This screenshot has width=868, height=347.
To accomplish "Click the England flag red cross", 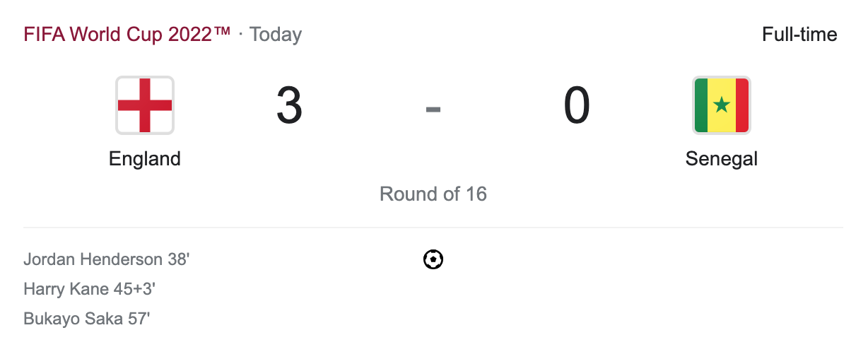I will pyautogui.click(x=145, y=105).
